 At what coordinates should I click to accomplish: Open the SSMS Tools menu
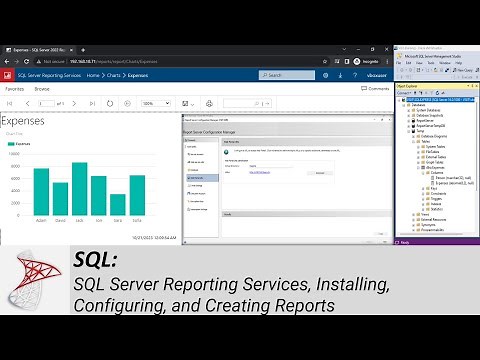click(431, 63)
